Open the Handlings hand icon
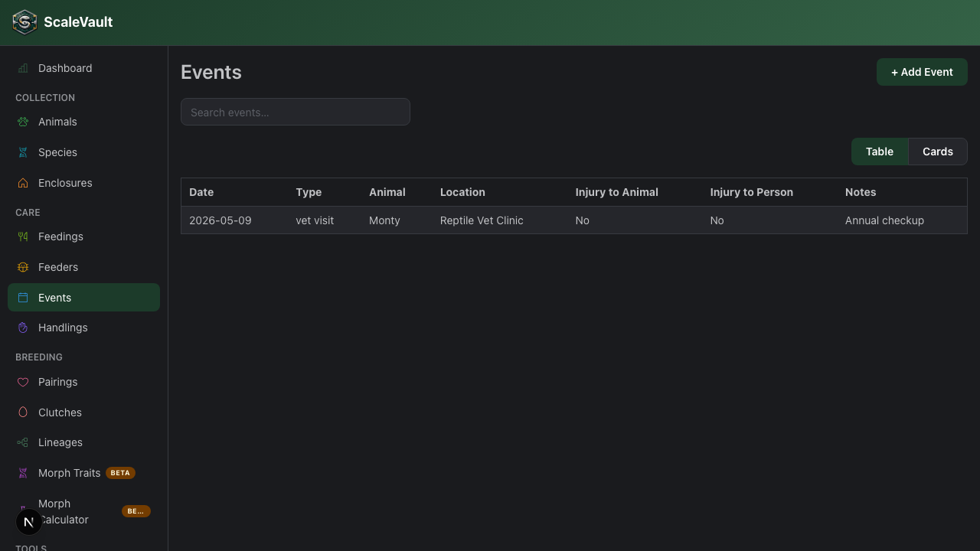 (23, 328)
